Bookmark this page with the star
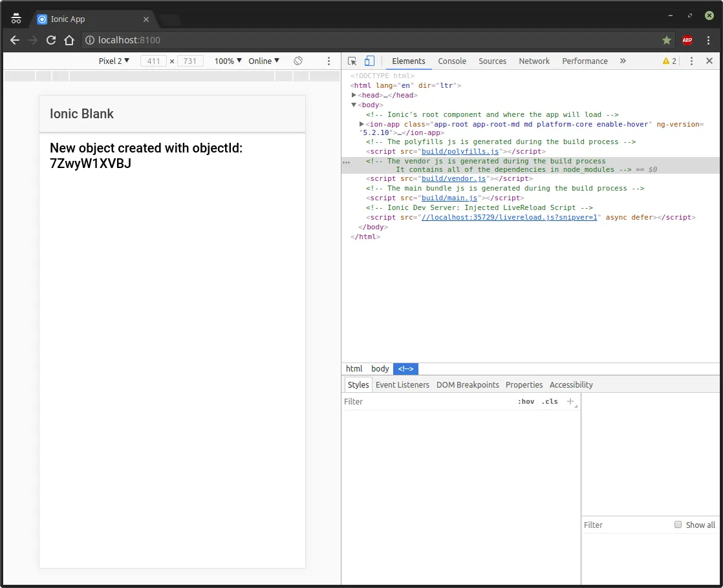 click(666, 40)
